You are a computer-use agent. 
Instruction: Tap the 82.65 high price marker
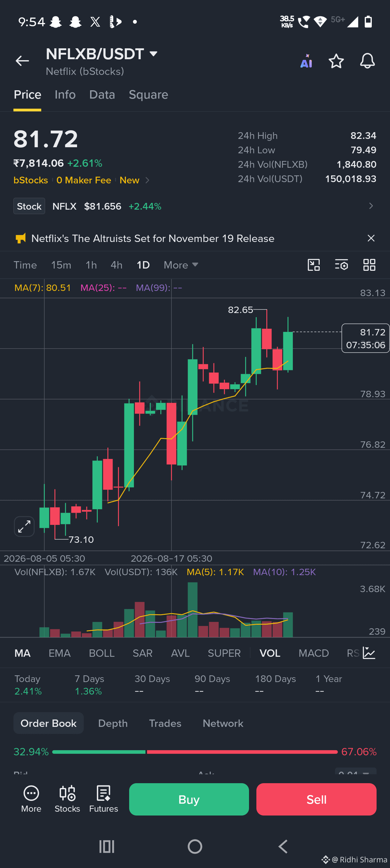[x=240, y=310]
